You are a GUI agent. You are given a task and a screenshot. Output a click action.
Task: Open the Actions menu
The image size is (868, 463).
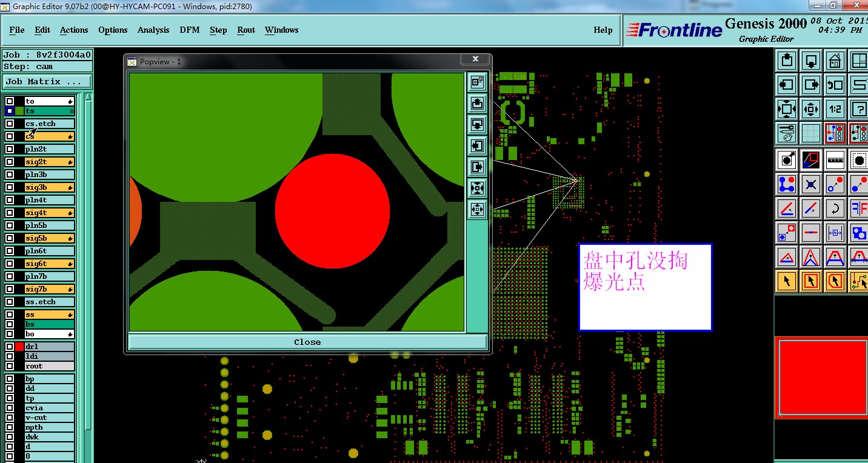74,30
